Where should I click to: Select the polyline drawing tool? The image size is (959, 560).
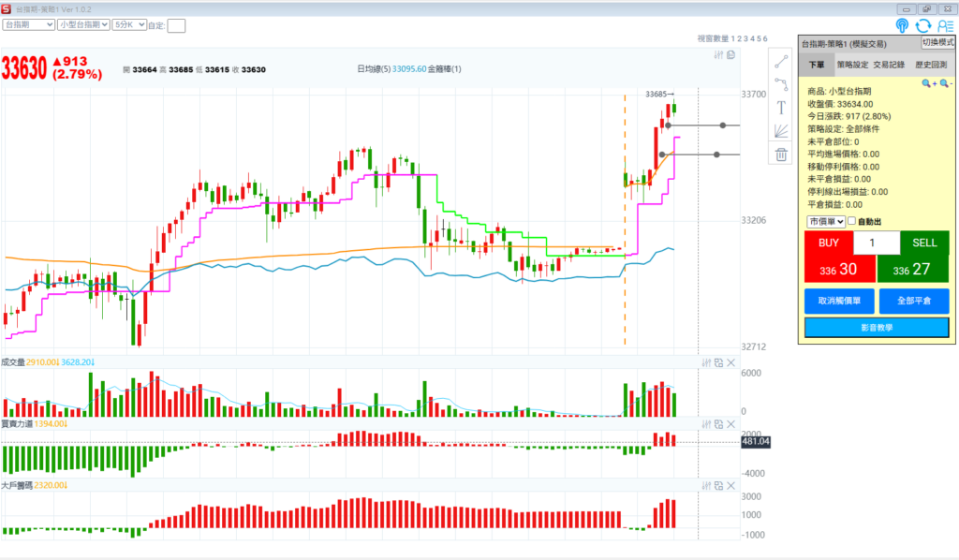781,84
